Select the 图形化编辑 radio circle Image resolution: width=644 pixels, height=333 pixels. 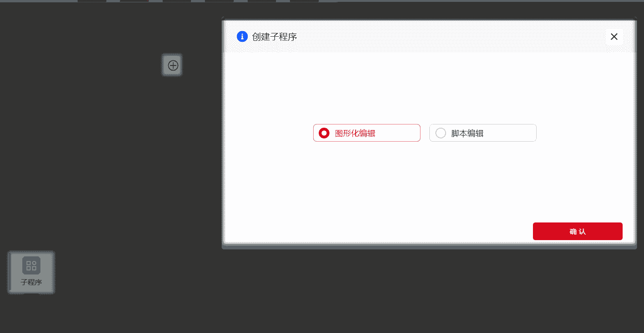point(324,133)
